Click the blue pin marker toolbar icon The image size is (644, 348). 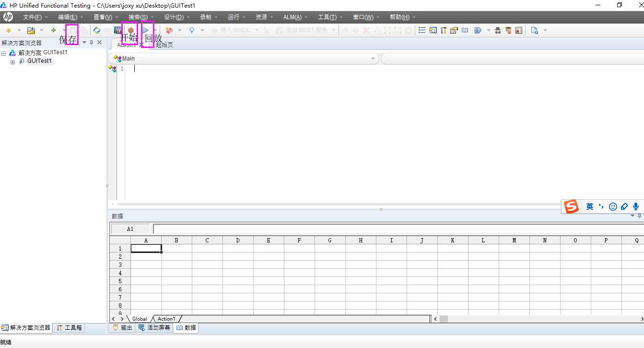tap(192, 30)
